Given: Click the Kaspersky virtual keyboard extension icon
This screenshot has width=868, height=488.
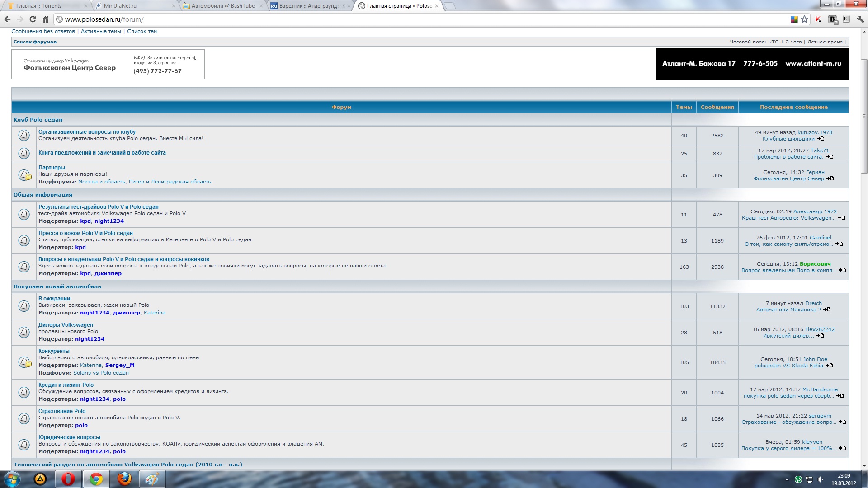Looking at the screenshot, I should [846, 19].
